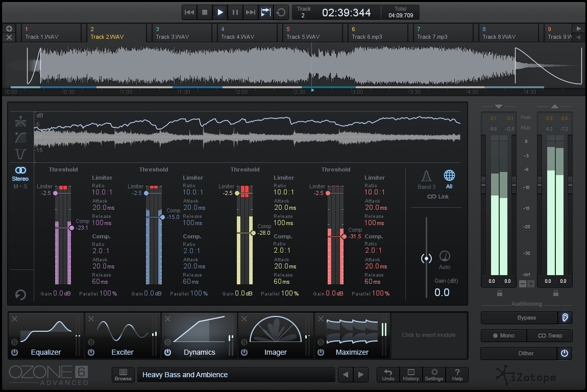The width and height of the screenshot is (587, 392).
Task: Open the preset Browse menu
Action: (123, 375)
